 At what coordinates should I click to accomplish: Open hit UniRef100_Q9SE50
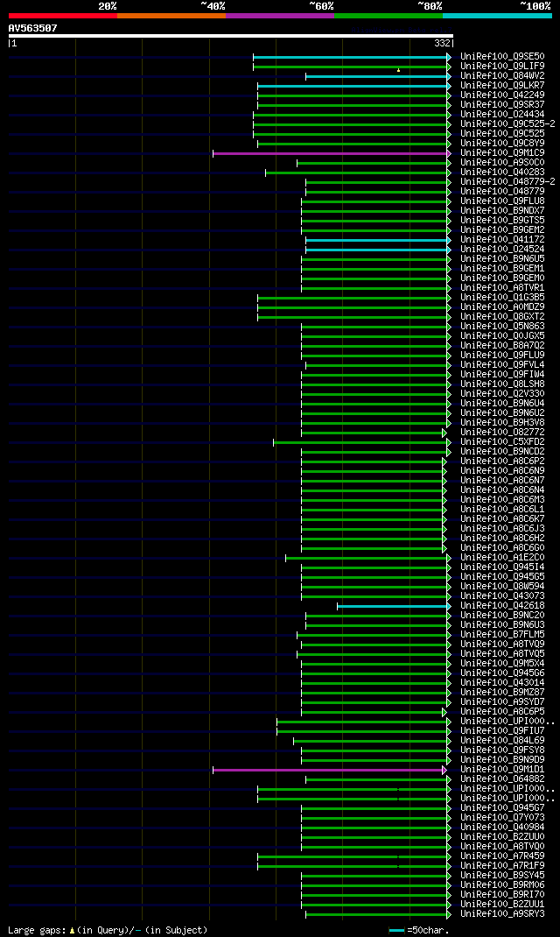click(502, 57)
